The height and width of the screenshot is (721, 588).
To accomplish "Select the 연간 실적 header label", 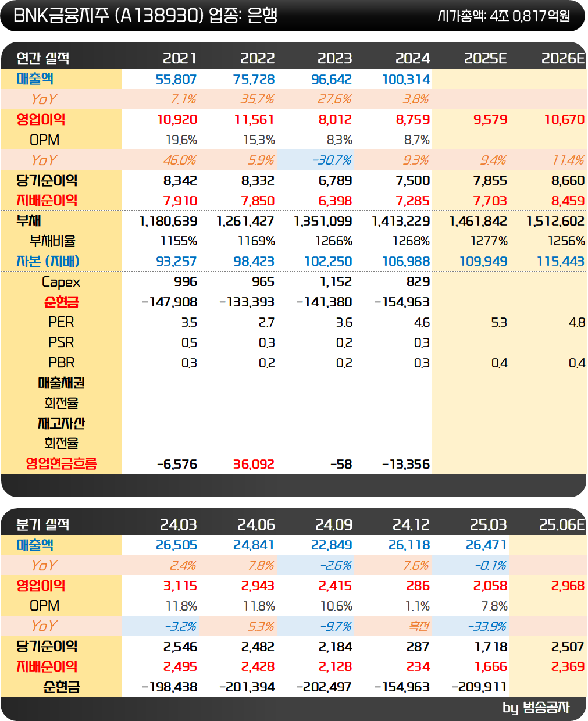I will pos(43,58).
